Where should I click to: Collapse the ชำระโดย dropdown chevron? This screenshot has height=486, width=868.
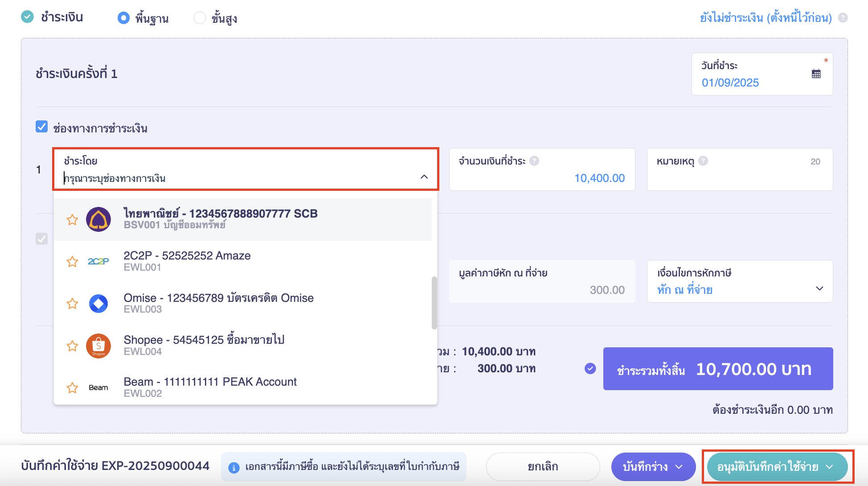pyautogui.click(x=424, y=177)
